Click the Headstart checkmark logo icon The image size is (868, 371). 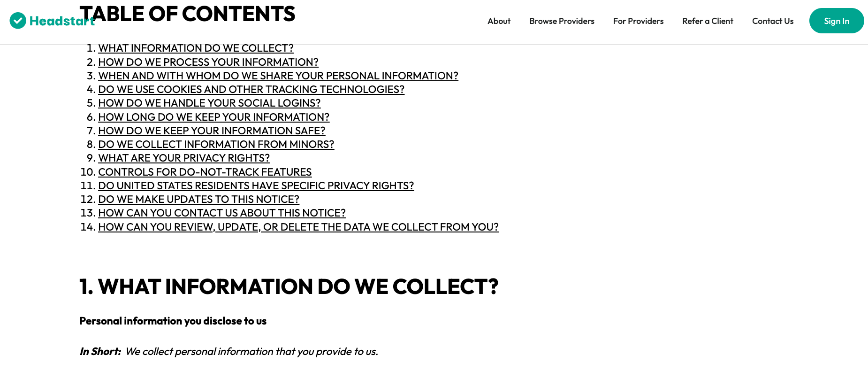[x=18, y=21]
